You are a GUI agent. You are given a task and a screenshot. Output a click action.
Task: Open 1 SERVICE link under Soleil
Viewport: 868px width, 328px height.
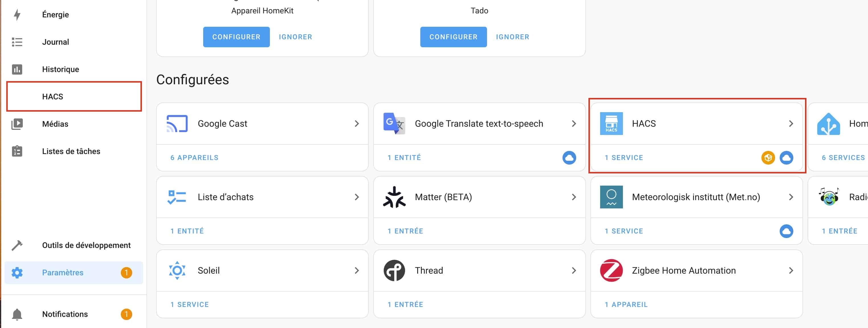click(x=190, y=304)
